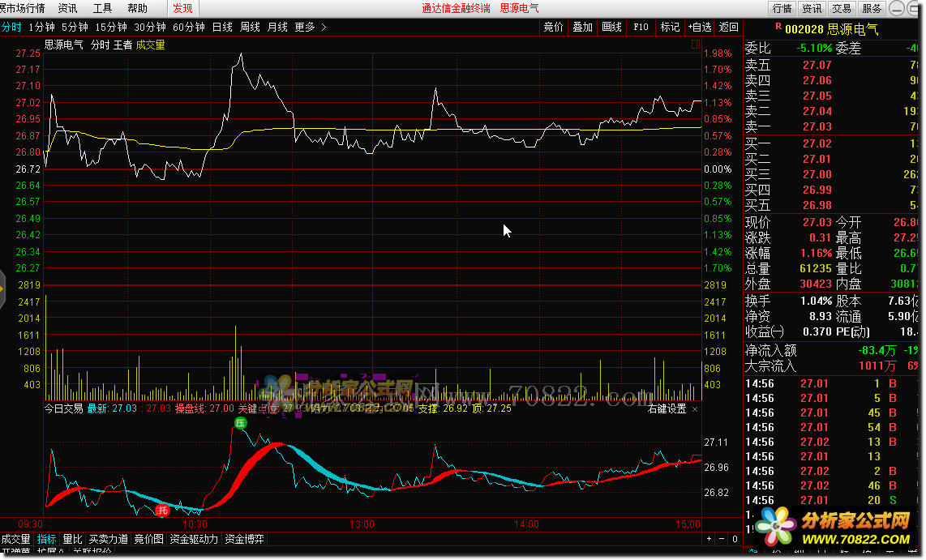Select the 60分钟 period
Viewport: 926px width, 560px height.
189,27
